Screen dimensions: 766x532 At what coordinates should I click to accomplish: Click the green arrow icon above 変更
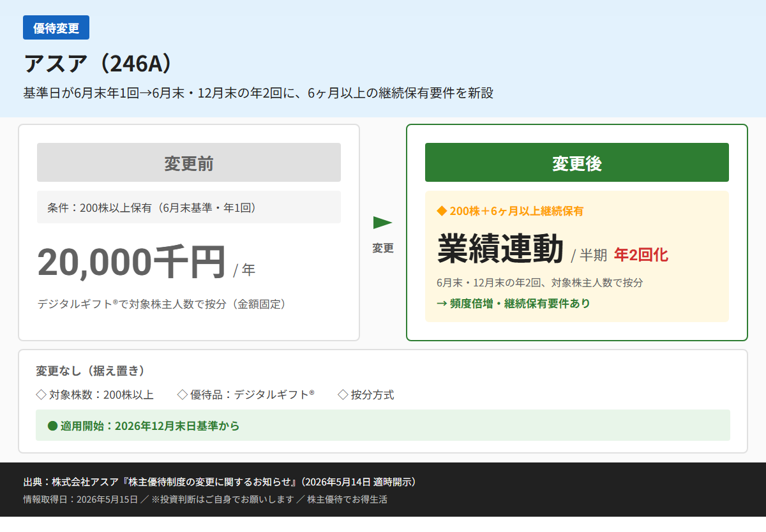coord(383,223)
